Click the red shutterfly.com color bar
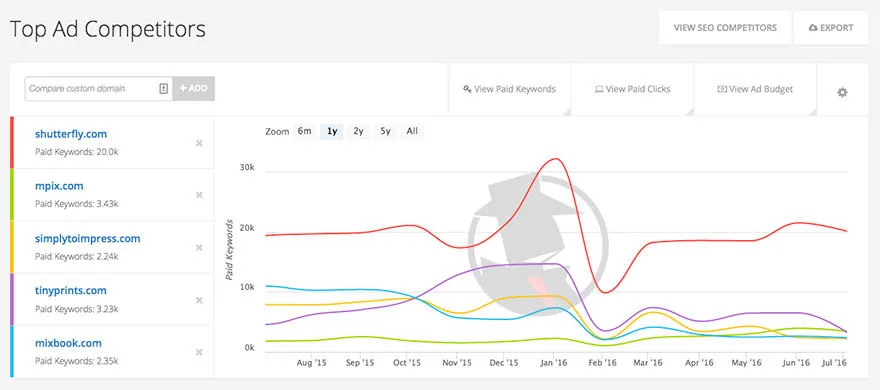This screenshot has height=390, width=880. click(x=12, y=143)
